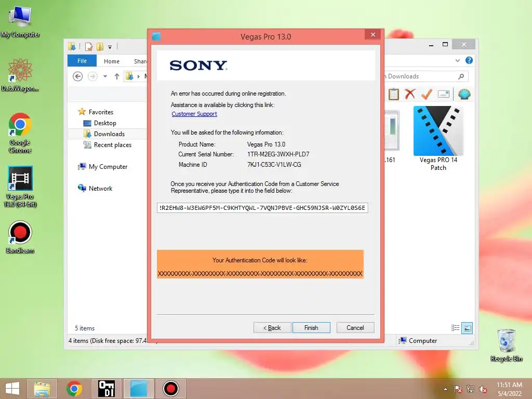Minimize the Explorer window
The width and height of the screenshot is (532, 399).
(x=431, y=45)
